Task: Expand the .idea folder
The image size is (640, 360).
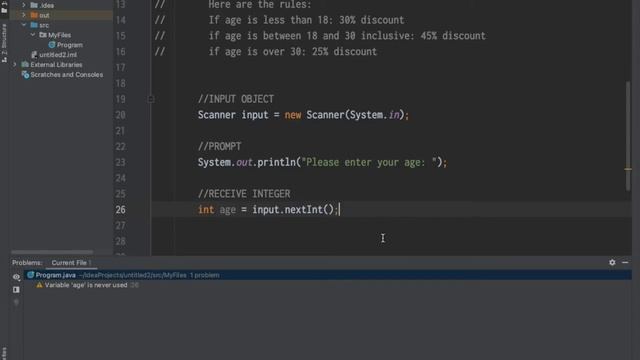Action: [24, 5]
